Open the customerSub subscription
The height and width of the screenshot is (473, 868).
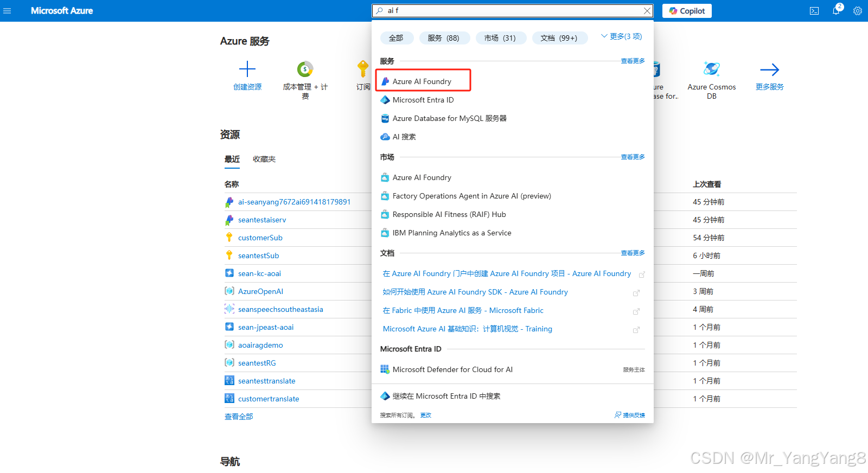click(260, 238)
